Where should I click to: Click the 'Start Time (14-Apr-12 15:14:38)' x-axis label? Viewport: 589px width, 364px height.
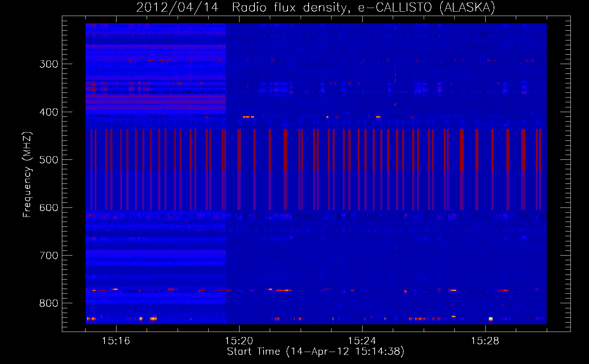pos(316,352)
